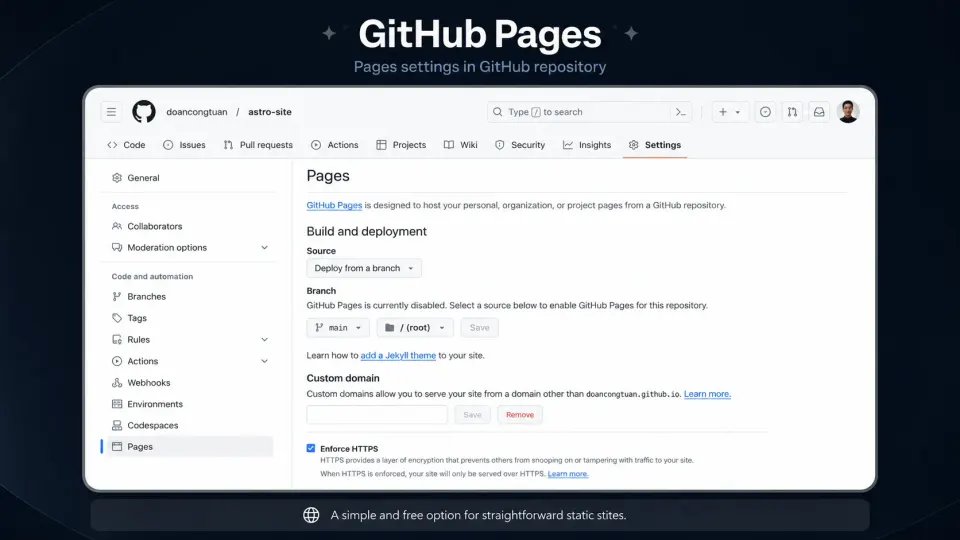The image size is (960, 540).
Task: Click the Rules icon in sidebar
Action: click(x=117, y=339)
